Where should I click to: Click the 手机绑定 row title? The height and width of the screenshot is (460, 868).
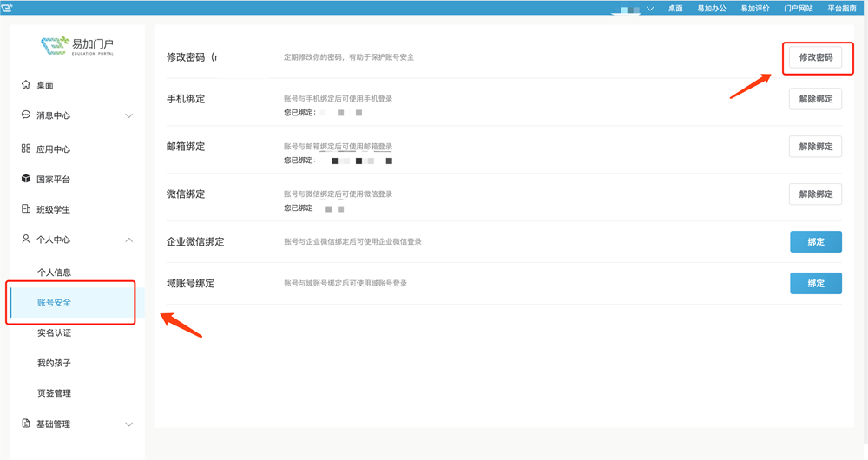point(186,99)
